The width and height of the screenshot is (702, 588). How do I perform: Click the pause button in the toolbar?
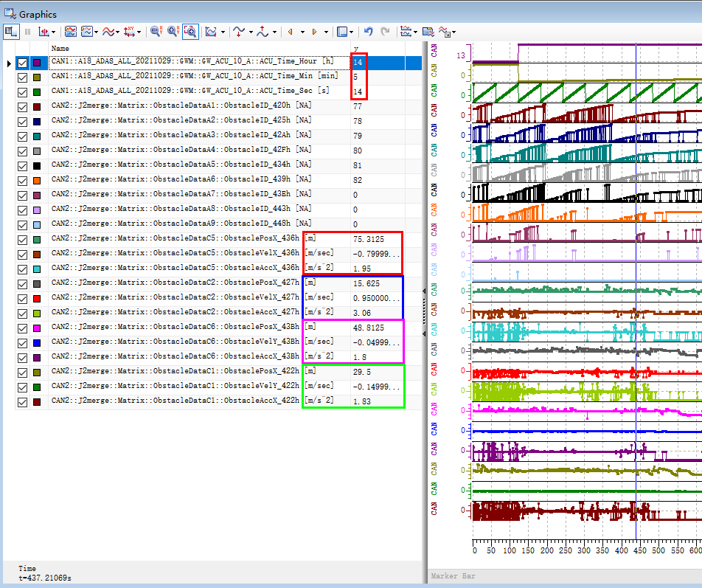point(28,32)
